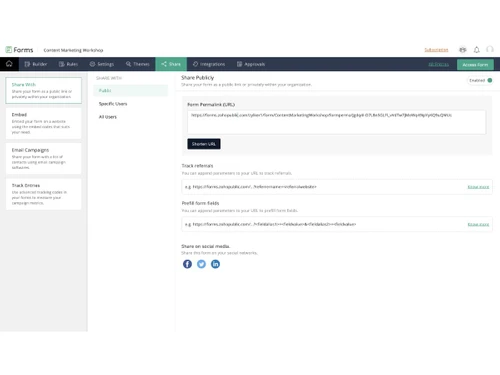Open Know more link for Prefill form fields
500x375 pixels.
pyautogui.click(x=478, y=224)
